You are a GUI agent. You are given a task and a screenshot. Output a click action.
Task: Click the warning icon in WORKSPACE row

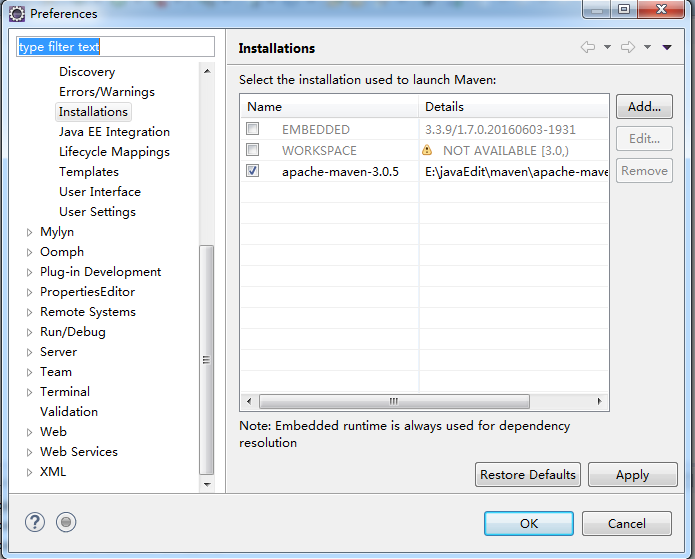point(427,150)
